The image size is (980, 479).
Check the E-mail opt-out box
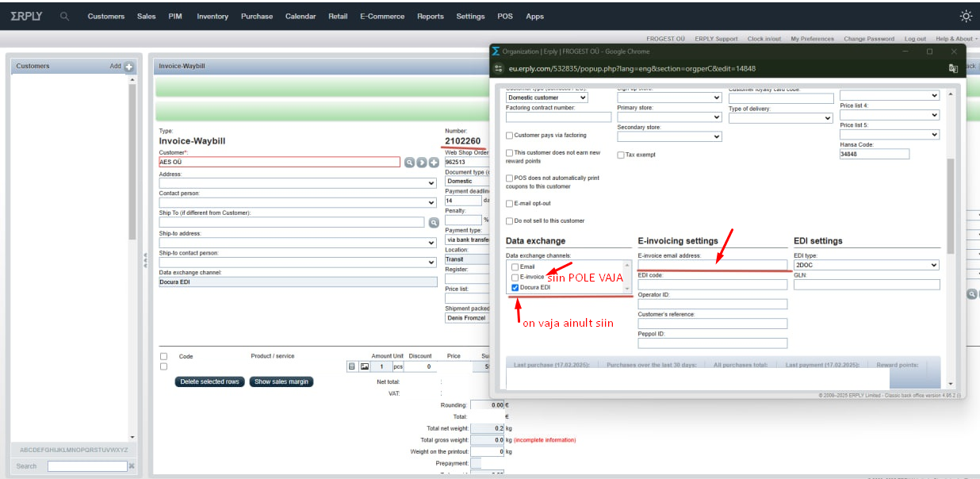510,204
